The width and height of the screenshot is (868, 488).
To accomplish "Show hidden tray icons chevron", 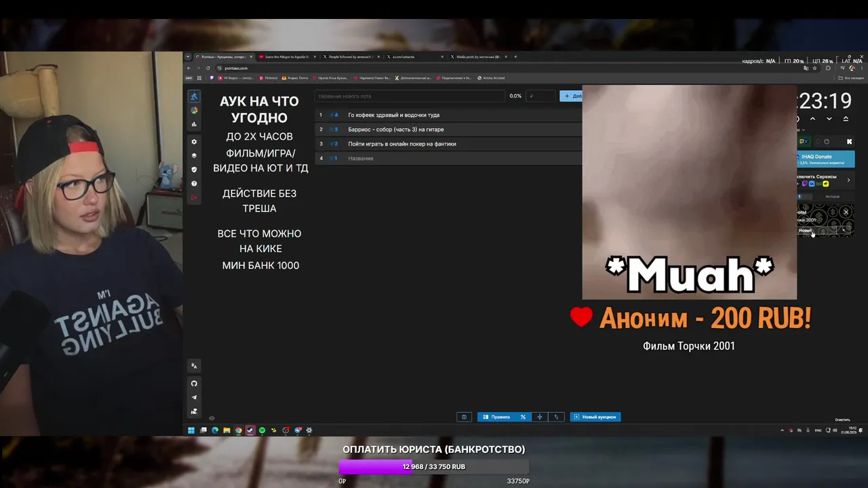I will point(782,430).
